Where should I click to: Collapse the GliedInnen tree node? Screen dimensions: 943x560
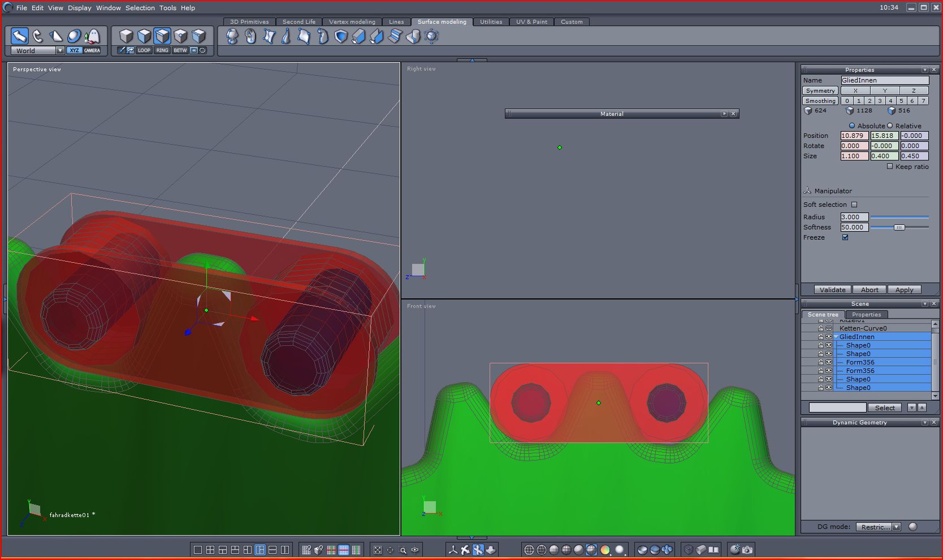coord(836,337)
